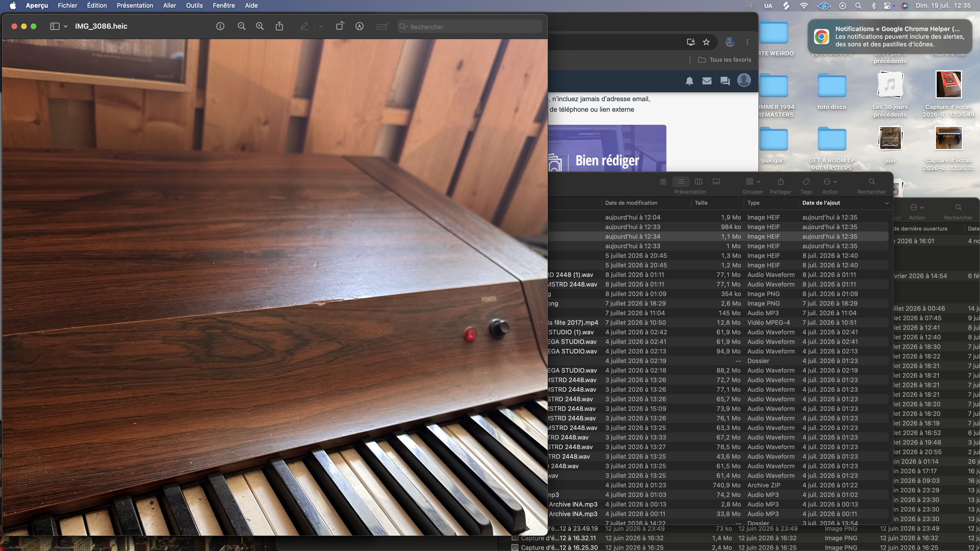
Task: Sort Finder list by Date de modification
Action: pos(646,203)
